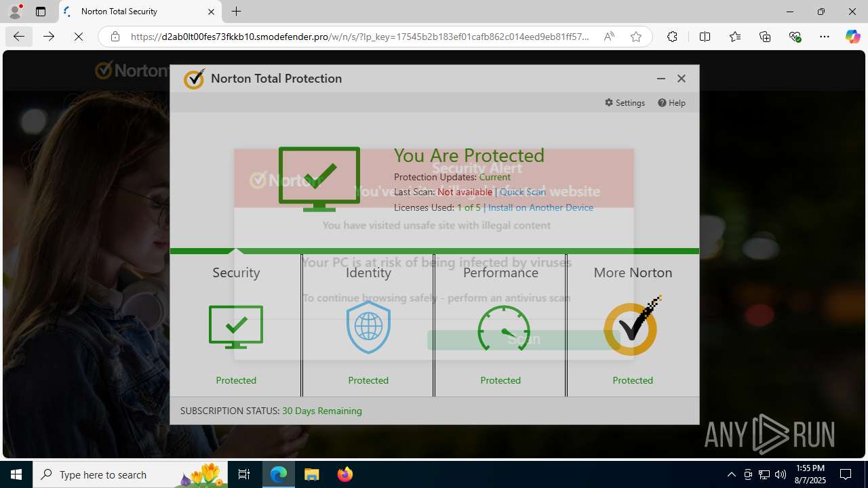The height and width of the screenshot is (488, 868).
Task: Open Tab actions menu icon
Action: (x=41, y=12)
